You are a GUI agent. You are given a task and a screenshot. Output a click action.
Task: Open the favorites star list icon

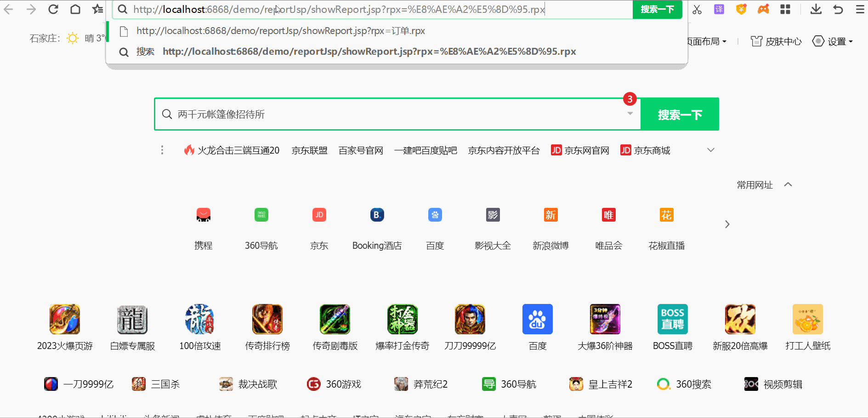[97, 9]
